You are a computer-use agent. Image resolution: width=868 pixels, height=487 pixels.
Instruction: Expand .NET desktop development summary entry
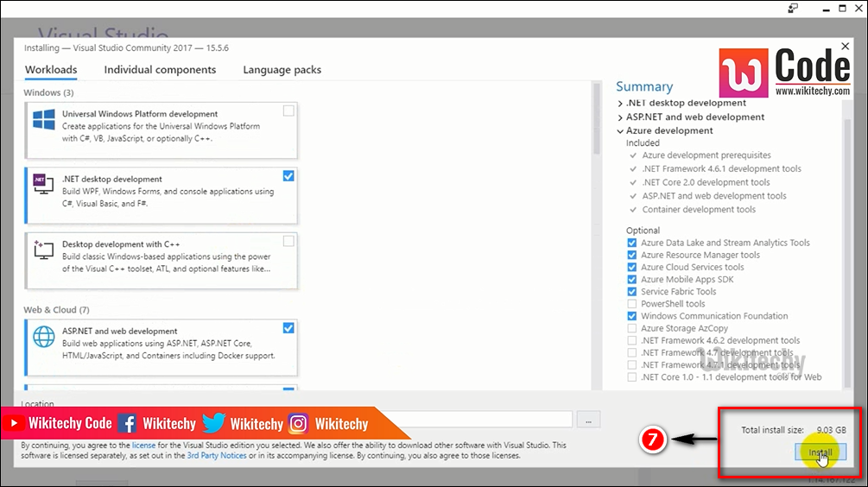[620, 104]
